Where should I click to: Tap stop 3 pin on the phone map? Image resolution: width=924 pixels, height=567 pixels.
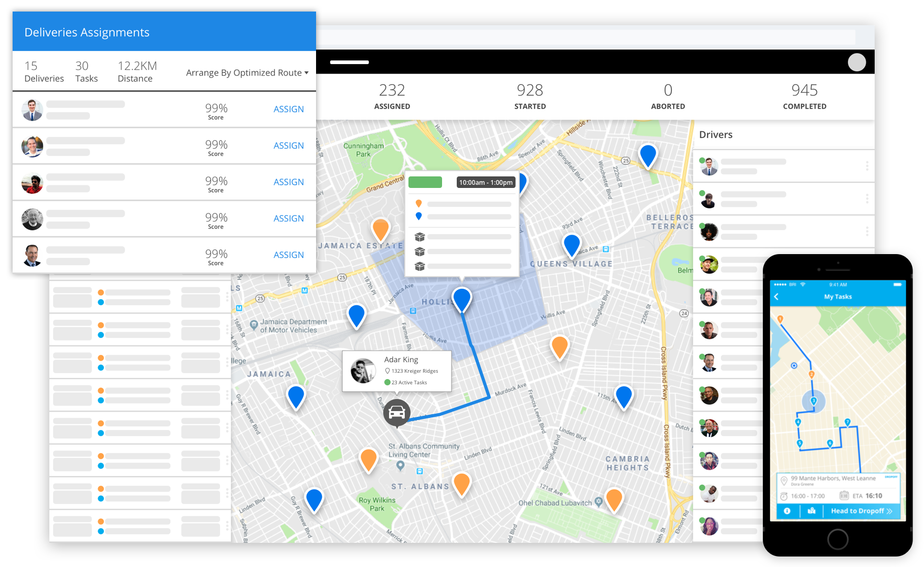814,402
